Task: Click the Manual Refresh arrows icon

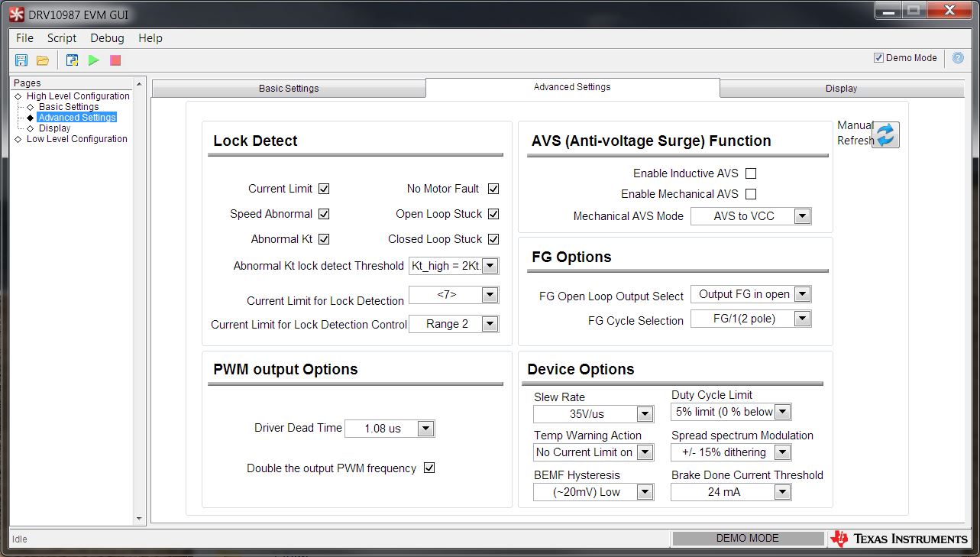Action: tap(885, 134)
